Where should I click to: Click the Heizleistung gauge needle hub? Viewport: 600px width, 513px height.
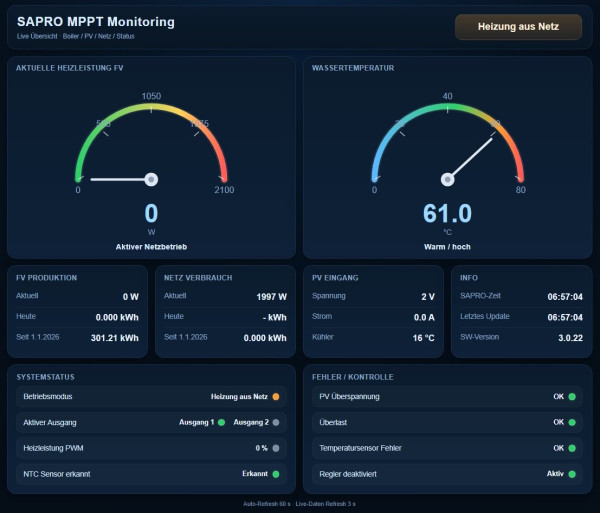(x=151, y=180)
